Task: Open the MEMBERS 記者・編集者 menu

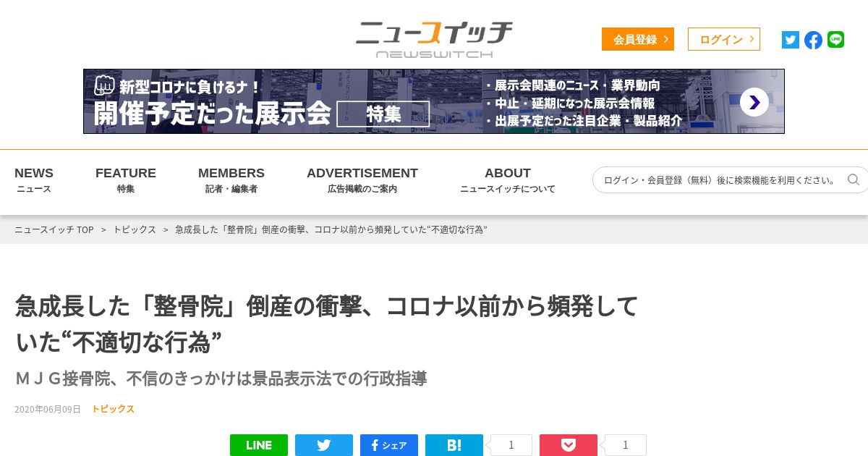Action: pyautogui.click(x=231, y=180)
